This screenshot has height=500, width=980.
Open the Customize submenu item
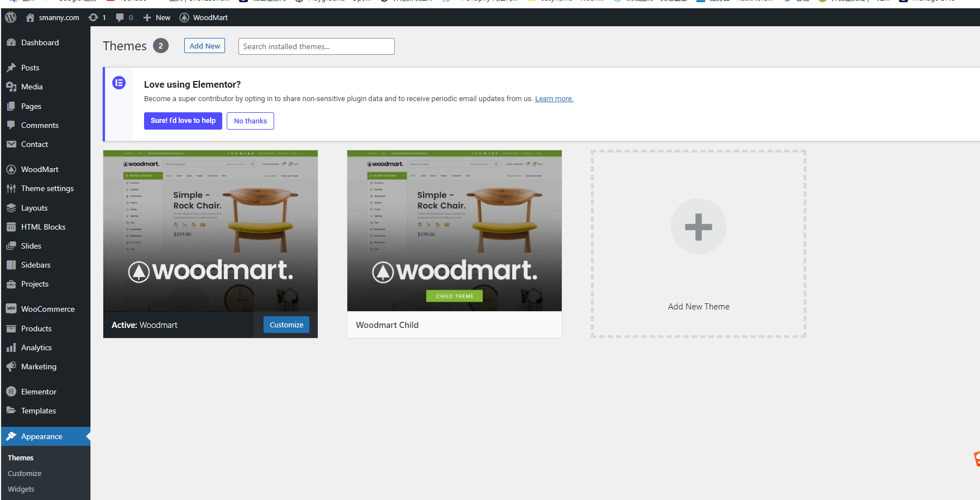point(25,473)
